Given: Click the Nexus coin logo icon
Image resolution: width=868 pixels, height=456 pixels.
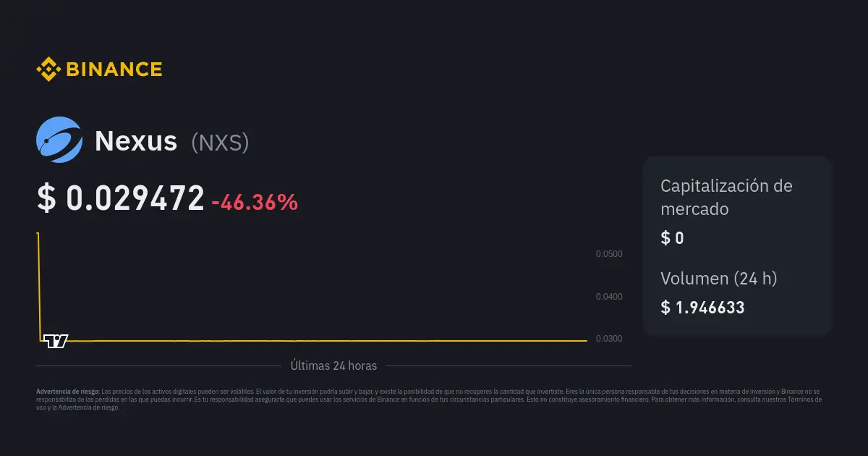Looking at the screenshot, I should pos(59,140).
